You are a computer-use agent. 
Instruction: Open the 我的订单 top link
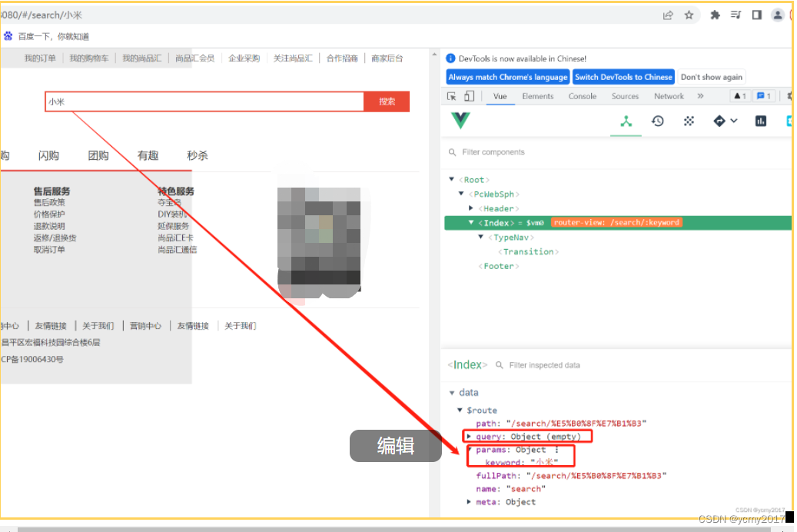(x=40, y=58)
